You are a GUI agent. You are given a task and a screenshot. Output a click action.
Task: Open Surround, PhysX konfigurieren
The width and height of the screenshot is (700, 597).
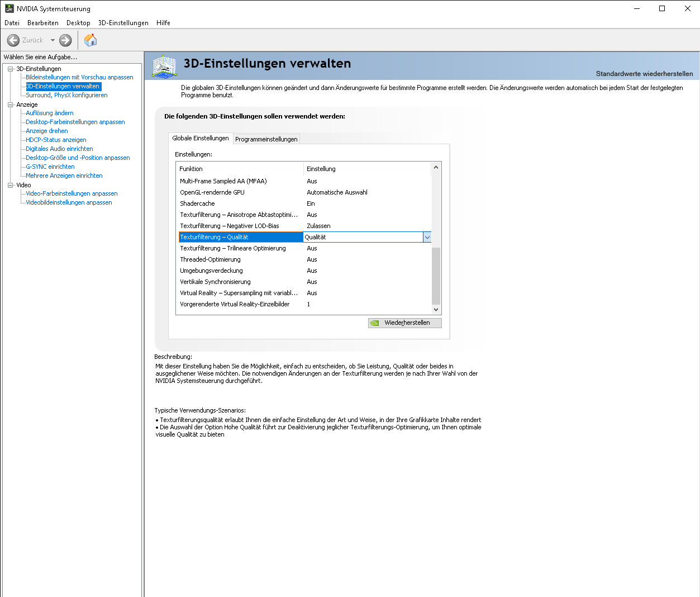66,95
